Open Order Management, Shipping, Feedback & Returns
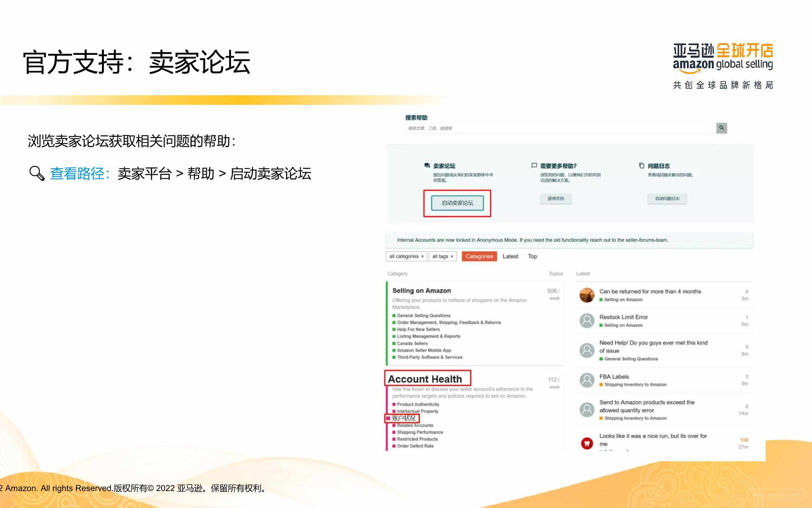 (449, 323)
